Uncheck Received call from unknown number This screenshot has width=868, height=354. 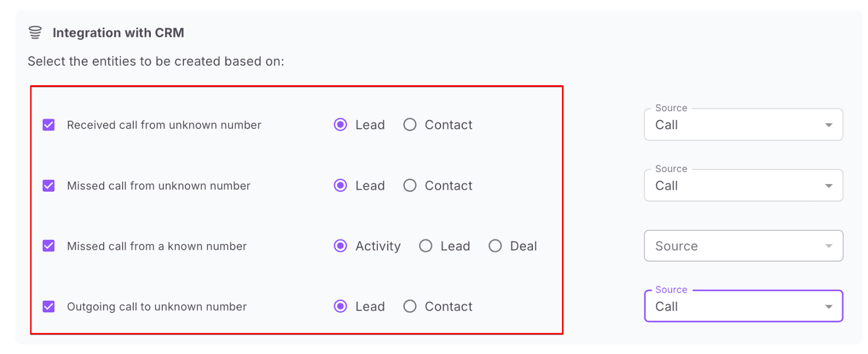(x=49, y=125)
